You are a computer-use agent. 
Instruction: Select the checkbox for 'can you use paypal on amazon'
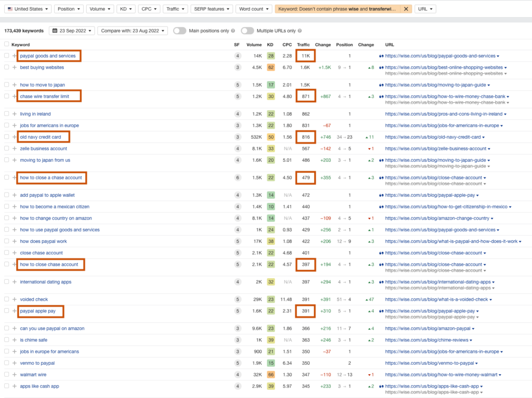[x=6, y=328]
